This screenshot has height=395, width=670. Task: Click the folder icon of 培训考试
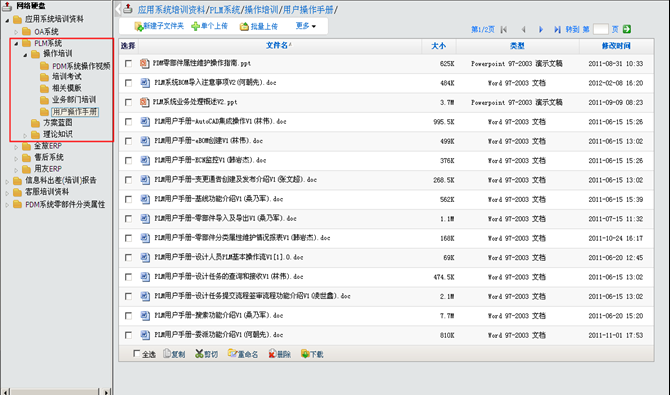[44, 77]
